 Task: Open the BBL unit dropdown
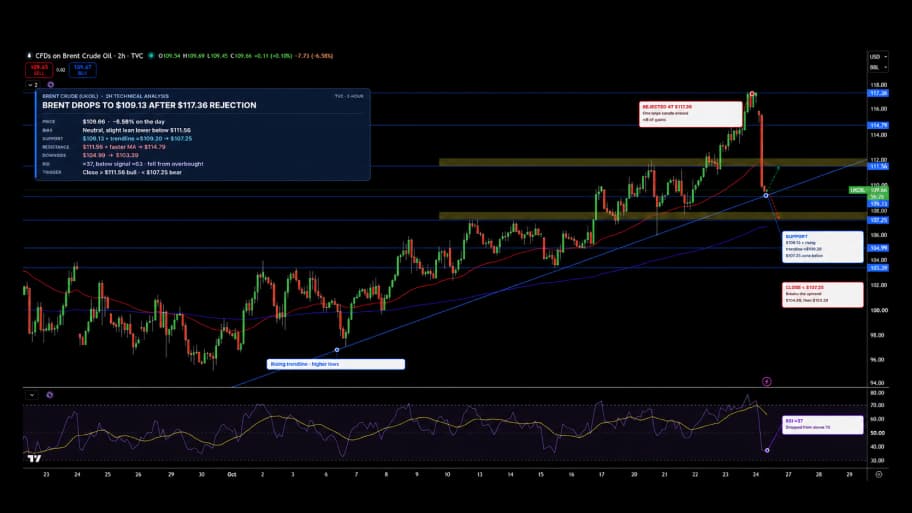point(878,67)
